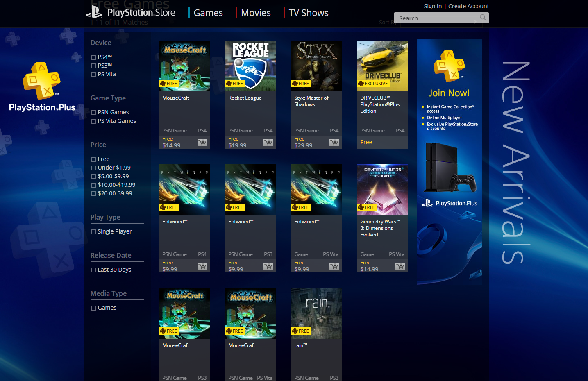The height and width of the screenshot is (381, 588).
Task: Click the Join Now! banner heading
Action: (x=450, y=93)
